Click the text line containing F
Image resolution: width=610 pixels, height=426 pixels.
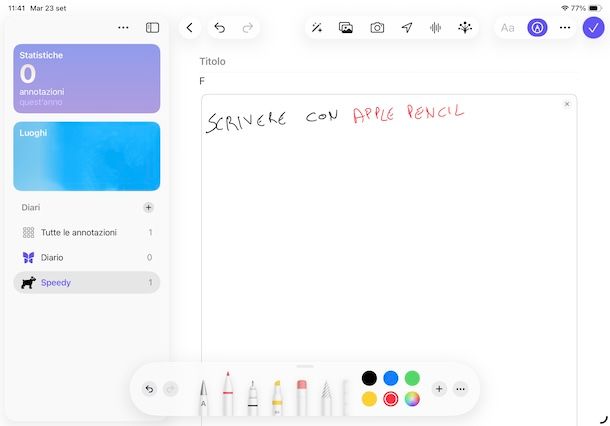tap(388, 81)
